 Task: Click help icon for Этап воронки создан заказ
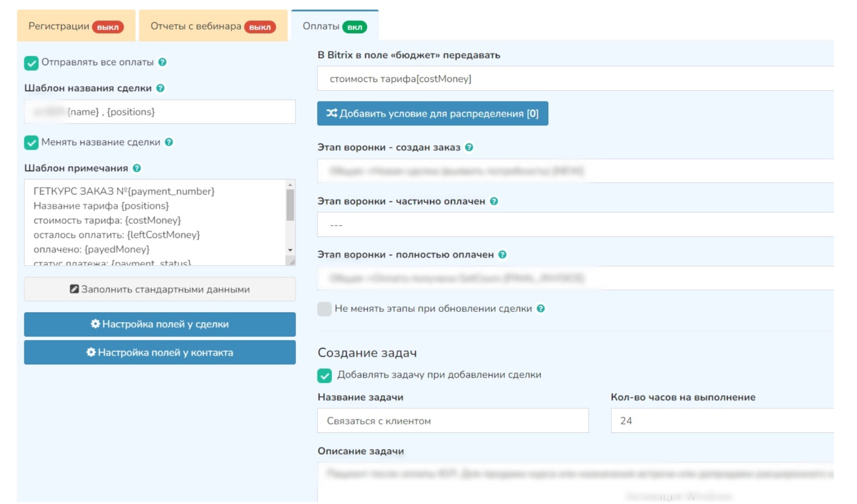(469, 148)
